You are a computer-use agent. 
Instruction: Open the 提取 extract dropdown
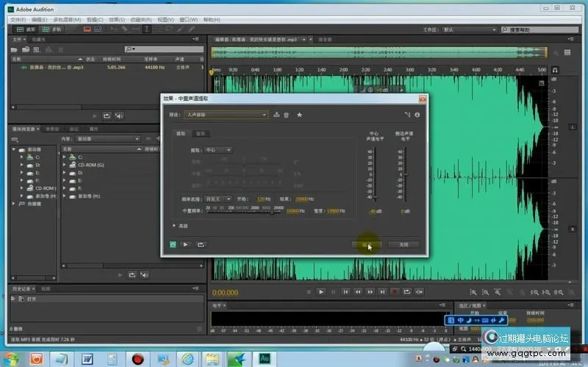click(218, 150)
